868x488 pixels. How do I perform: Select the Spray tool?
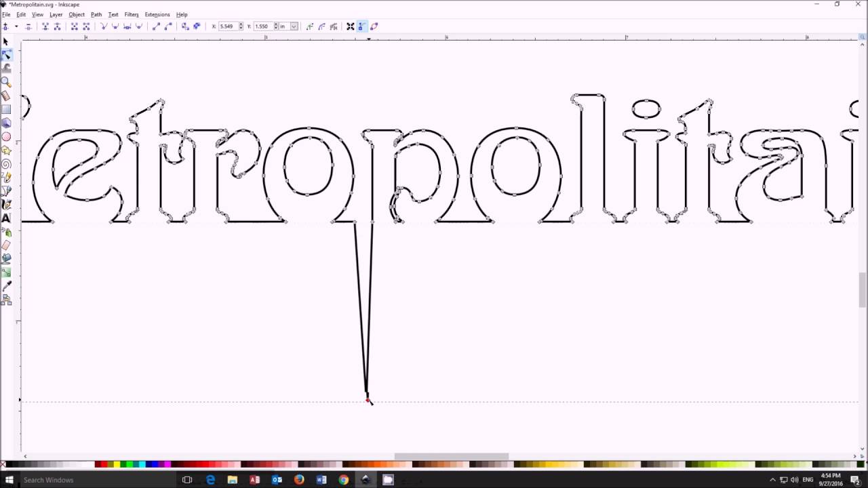(6, 232)
